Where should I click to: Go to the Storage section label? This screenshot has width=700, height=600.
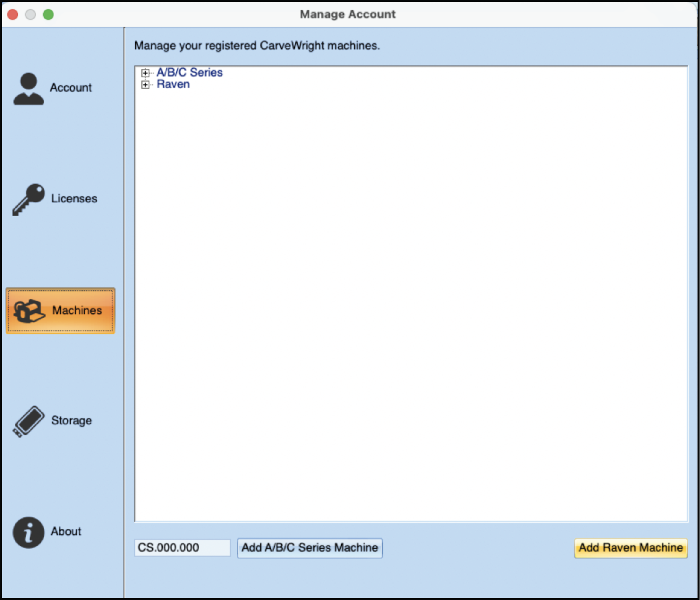pos(71,421)
